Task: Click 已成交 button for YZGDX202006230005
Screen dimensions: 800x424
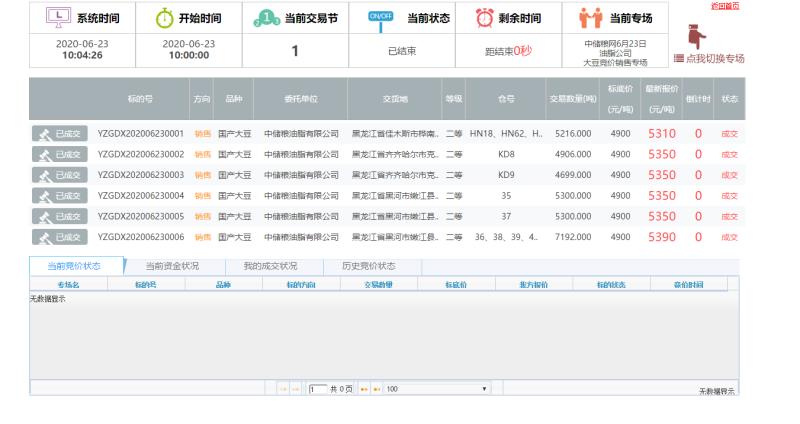Action: pos(60,216)
